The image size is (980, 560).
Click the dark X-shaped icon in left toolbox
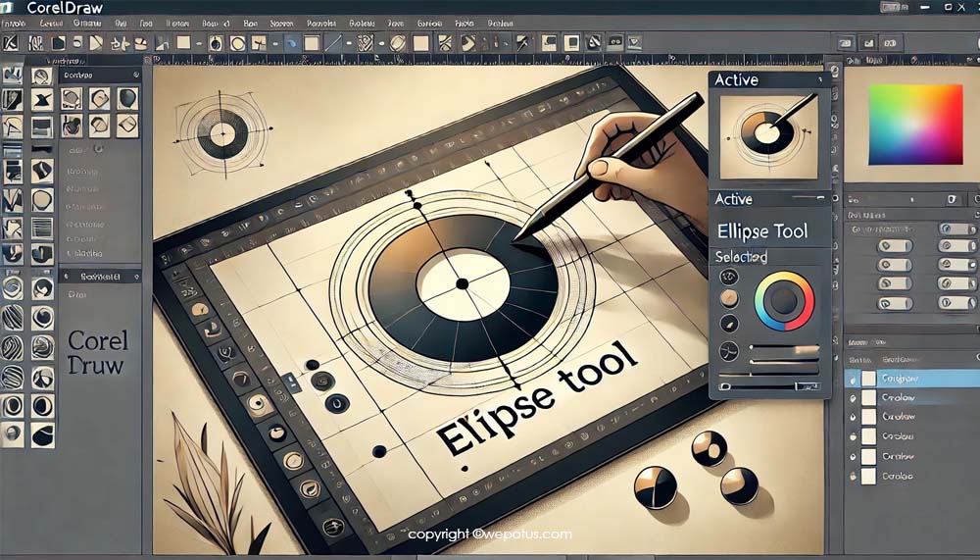click(x=42, y=99)
